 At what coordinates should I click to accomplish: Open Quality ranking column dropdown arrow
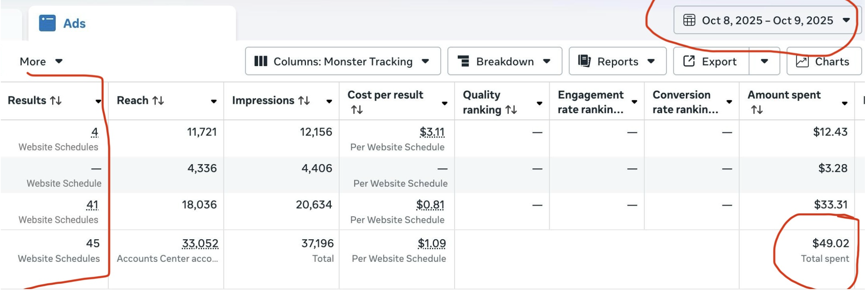[539, 103]
